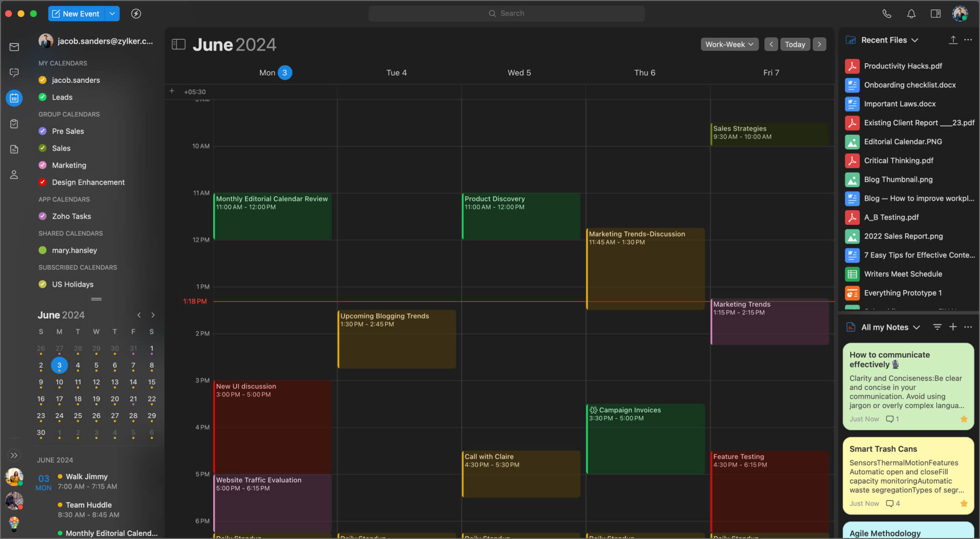Click the Today button

(x=794, y=44)
